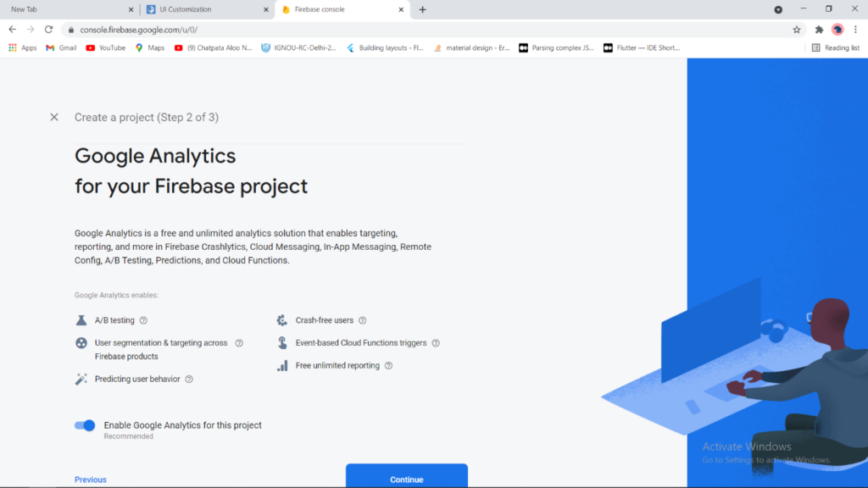Open help for Free unlimited reporting
Image resolution: width=868 pixels, height=488 pixels.
point(388,366)
